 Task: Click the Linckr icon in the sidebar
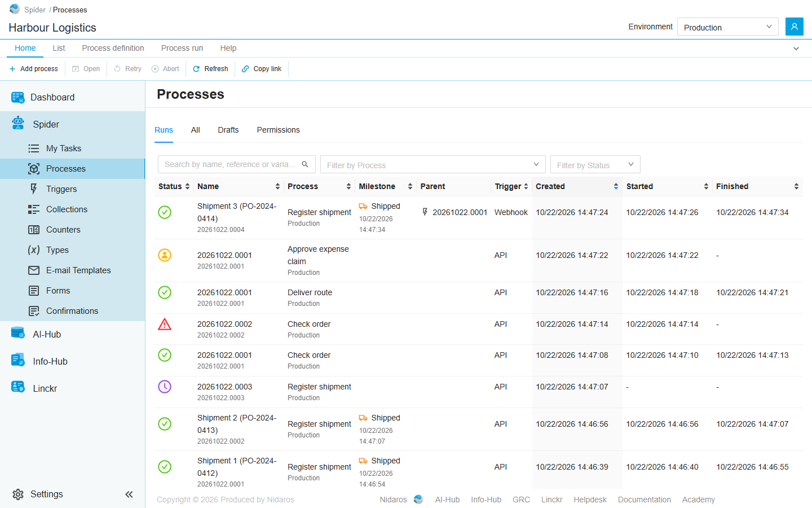coord(18,387)
